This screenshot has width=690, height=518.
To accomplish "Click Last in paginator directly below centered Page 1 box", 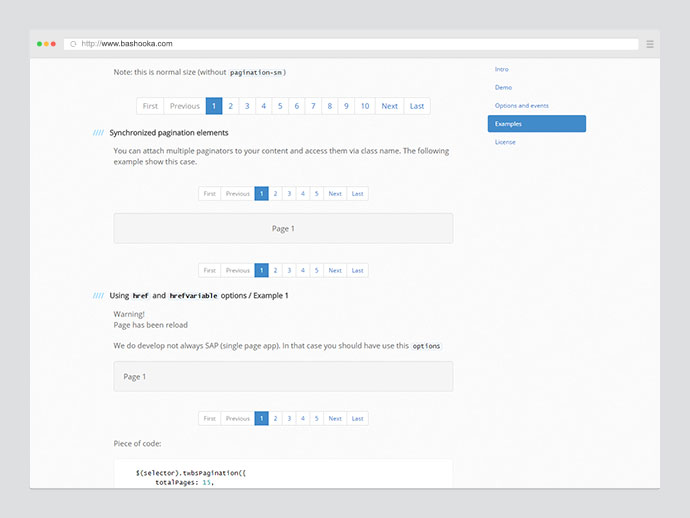I will 357,270.
